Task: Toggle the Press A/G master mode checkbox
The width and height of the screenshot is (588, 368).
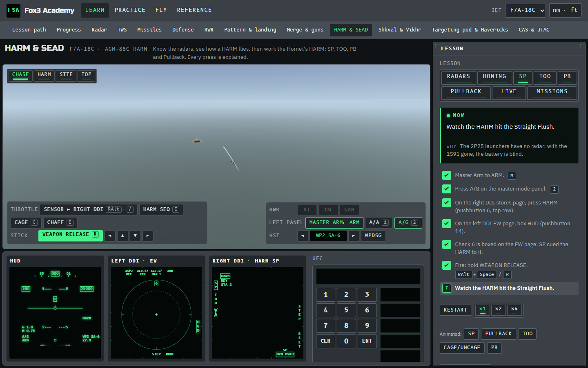Action: (447, 189)
